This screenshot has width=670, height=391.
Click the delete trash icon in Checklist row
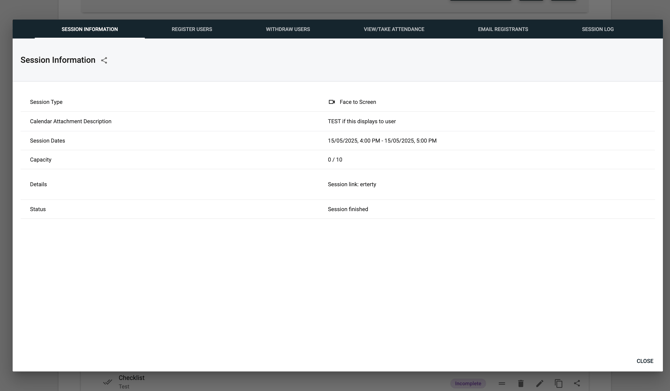click(520, 383)
